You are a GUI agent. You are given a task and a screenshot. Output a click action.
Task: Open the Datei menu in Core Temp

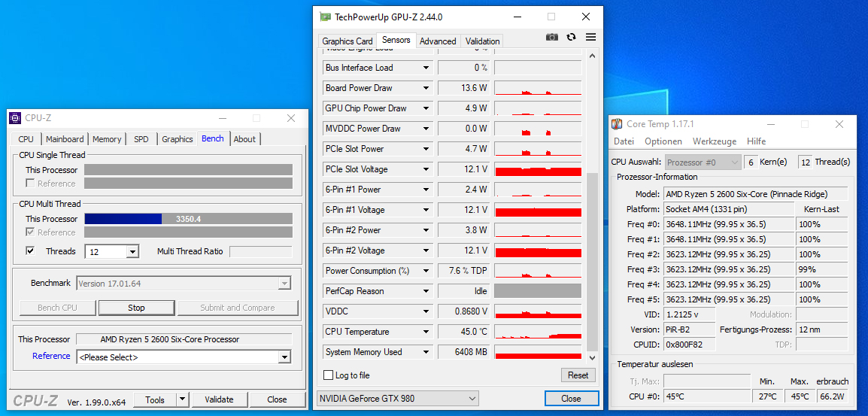pyautogui.click(x=624, y=141)
